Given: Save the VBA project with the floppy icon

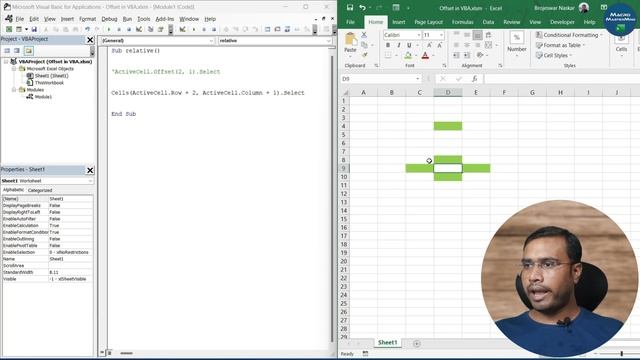Looking at the screenshot, I should 34,29.
